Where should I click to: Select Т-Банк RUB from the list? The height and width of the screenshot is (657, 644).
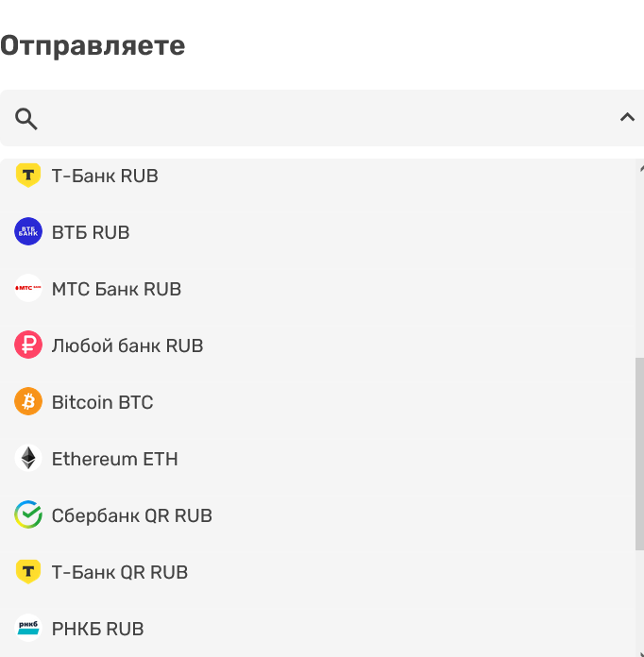point(105,176)
